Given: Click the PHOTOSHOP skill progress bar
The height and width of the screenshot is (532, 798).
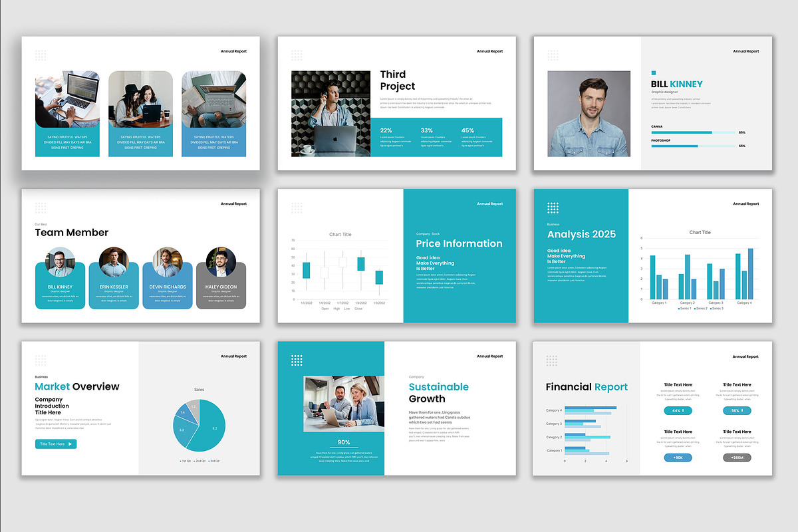Looking at the screenshot, I should point(693,146).
